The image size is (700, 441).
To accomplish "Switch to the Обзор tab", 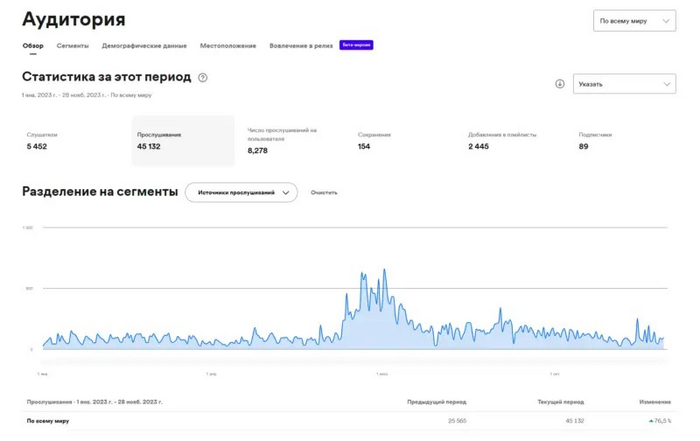I will click(33, 46).
